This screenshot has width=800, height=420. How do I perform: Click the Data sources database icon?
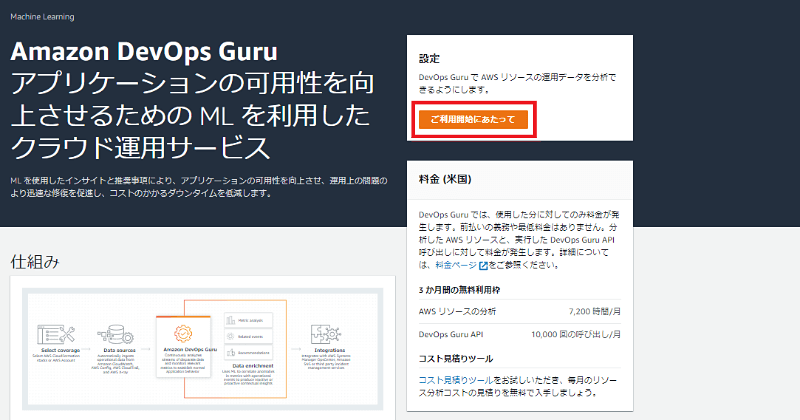click(117, 335)
